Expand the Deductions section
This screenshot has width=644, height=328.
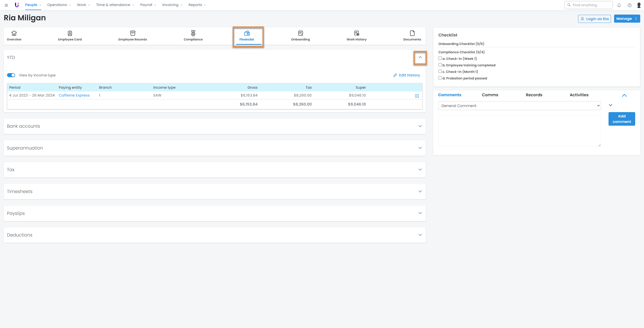click(420, 235)
